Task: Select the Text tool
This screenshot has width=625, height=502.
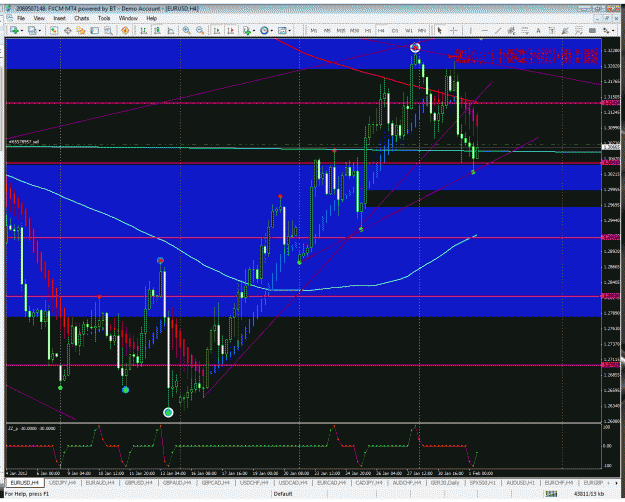Action: (539, 30)
